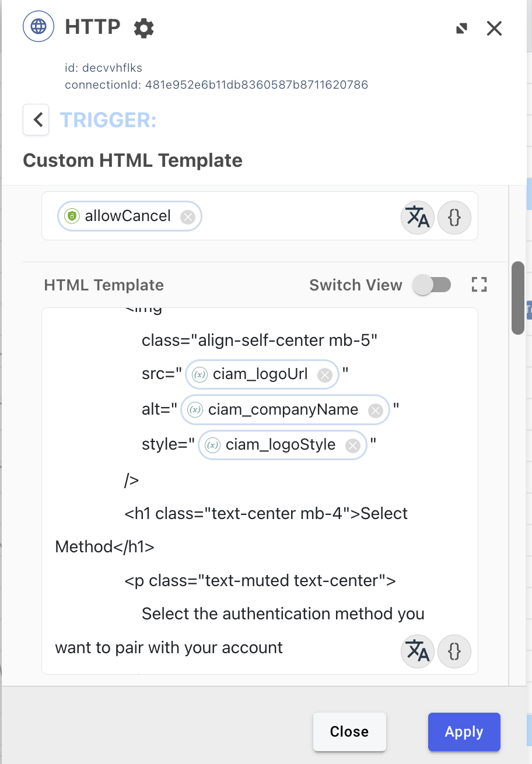
Task: Select the ciam_logoStyle variable chip
Action: [282, 445]
